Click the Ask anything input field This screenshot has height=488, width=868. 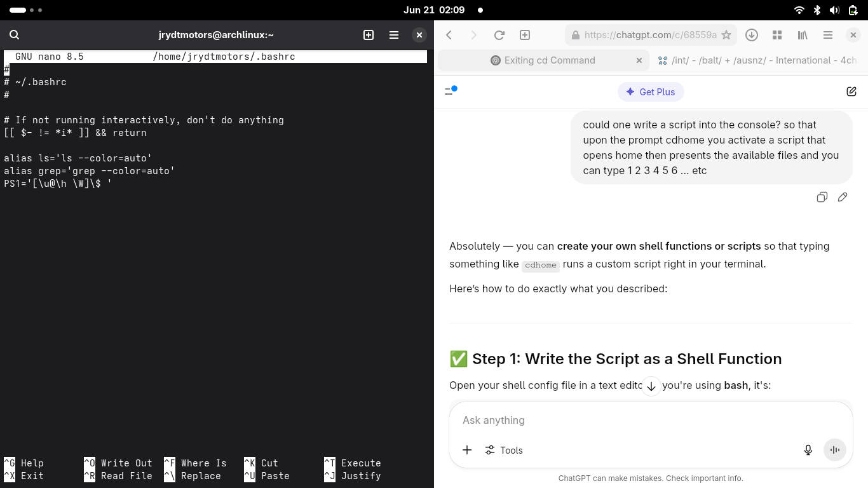click(x=651, y=420)
